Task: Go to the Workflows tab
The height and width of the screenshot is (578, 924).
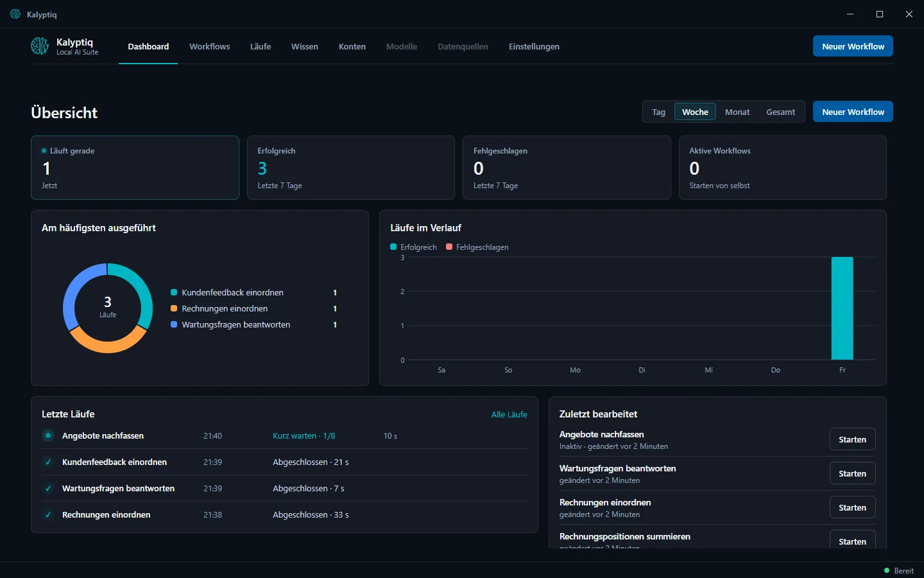Action: [x=209, y=46]
